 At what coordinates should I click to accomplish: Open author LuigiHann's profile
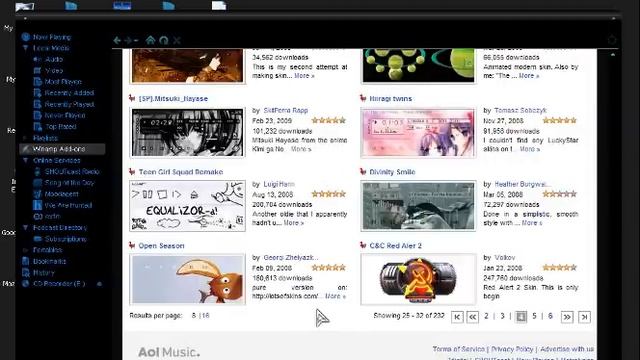tap(279, 184)
